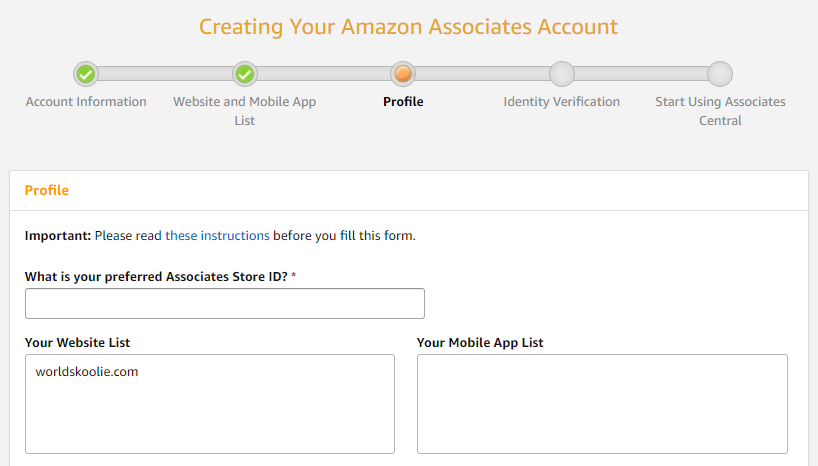This screenshot has width=818, height=466.
Task: Click the progress bar between Profile and Identity Verification
Action: [483, 74]
